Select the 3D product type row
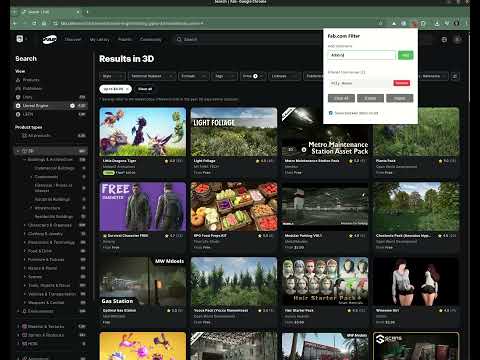This screenshot has width=480, height=360. coord(51,151)
